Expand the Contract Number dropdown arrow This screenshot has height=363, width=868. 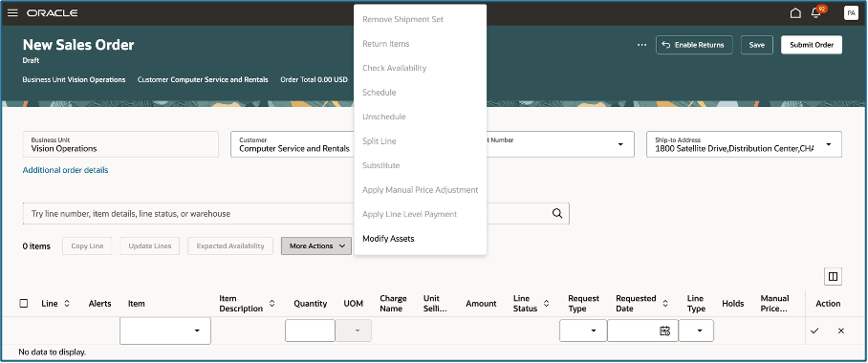coord(620,144)
